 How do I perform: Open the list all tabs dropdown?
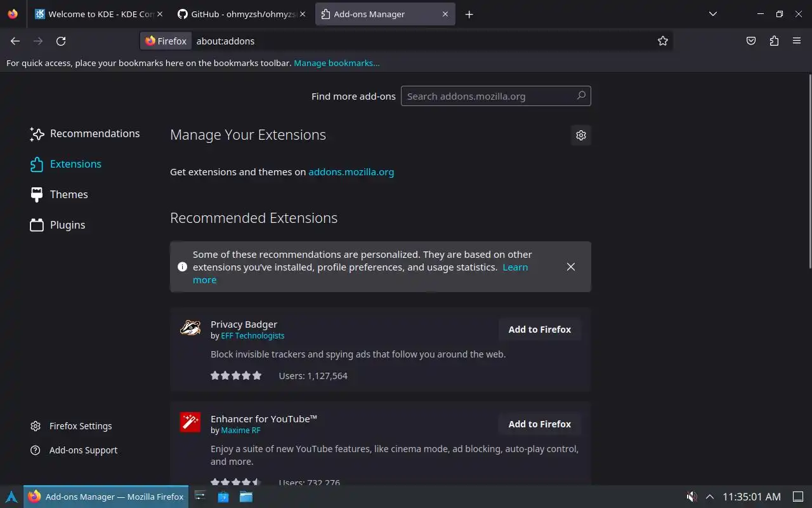tap(713, 14)
